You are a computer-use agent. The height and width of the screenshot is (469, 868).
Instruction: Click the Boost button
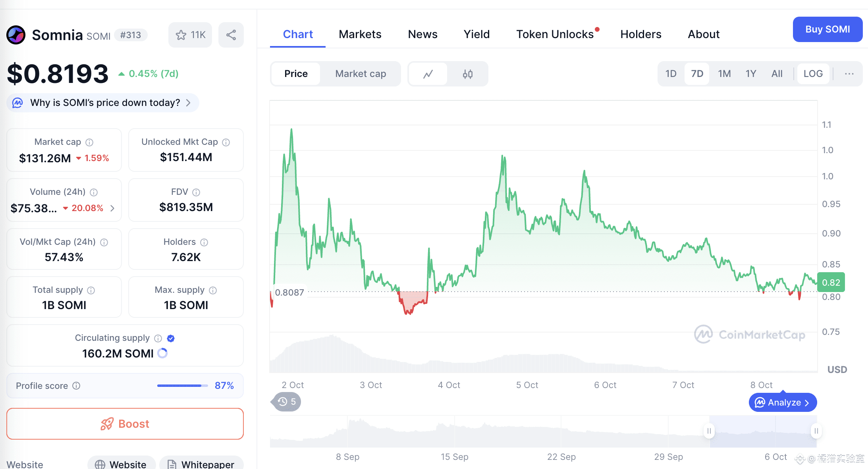[125, 424]
